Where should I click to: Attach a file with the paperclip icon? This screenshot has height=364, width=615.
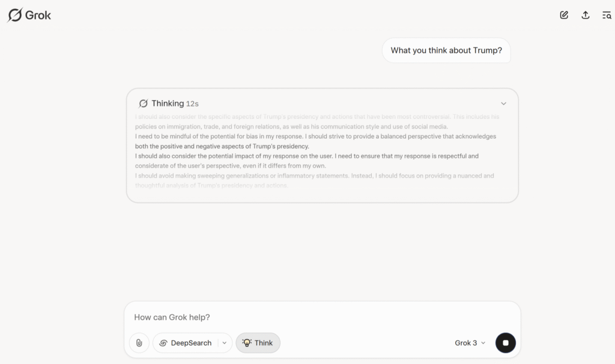coord(139,343)
